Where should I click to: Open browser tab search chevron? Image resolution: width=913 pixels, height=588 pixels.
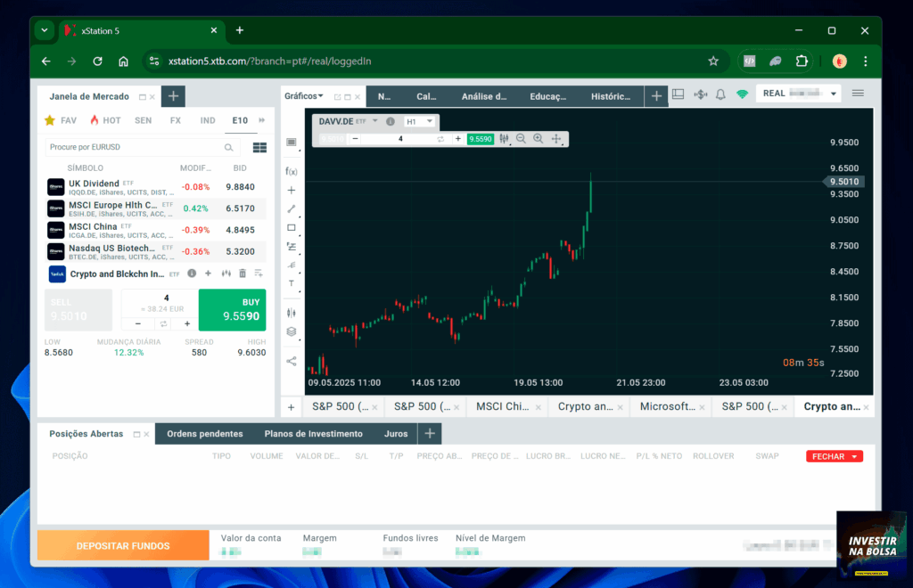click(x=45, y=30)
